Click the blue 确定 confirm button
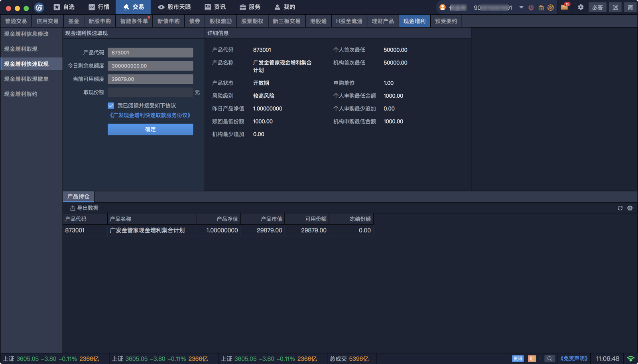The width and height of the screenshot is (638, 364). pos(150,129)
